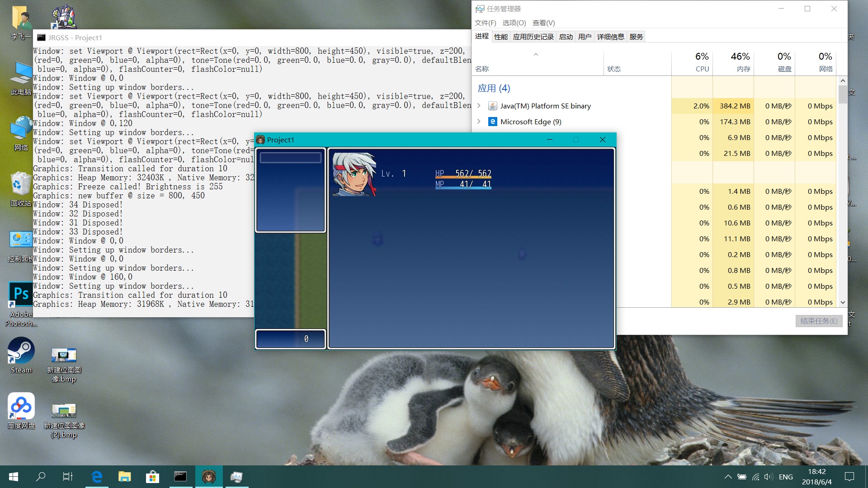
Task: Open the Steam desktop shortcut
Action: [x=21, y=355]
